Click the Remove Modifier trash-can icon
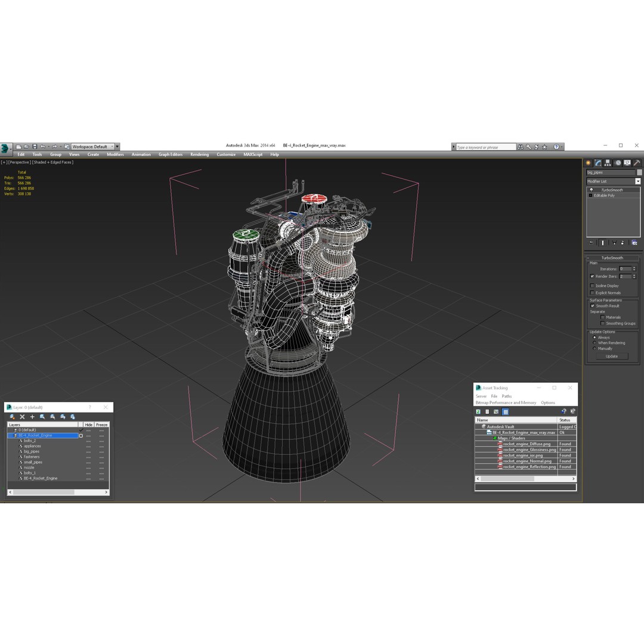The width and height of the screenshot is (644, 644). click(624, 243)
